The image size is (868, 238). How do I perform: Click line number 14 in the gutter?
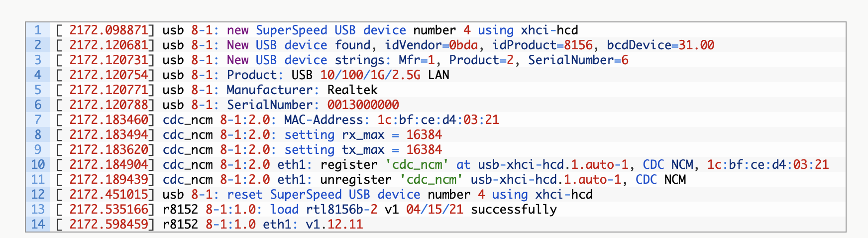pyautogui.click(x=38, y=225)
